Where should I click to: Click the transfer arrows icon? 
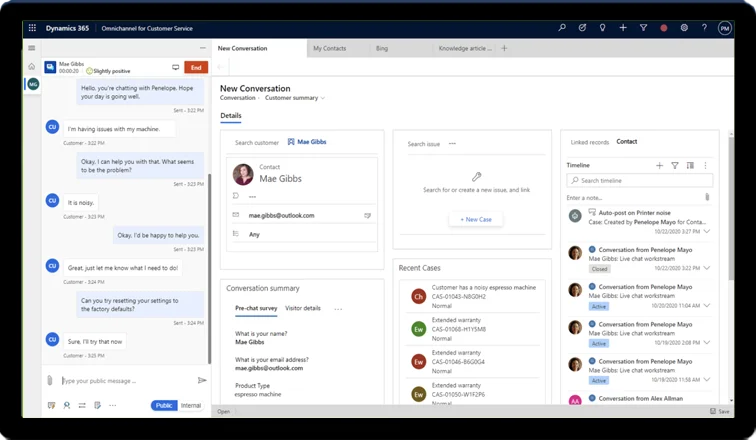82,405
